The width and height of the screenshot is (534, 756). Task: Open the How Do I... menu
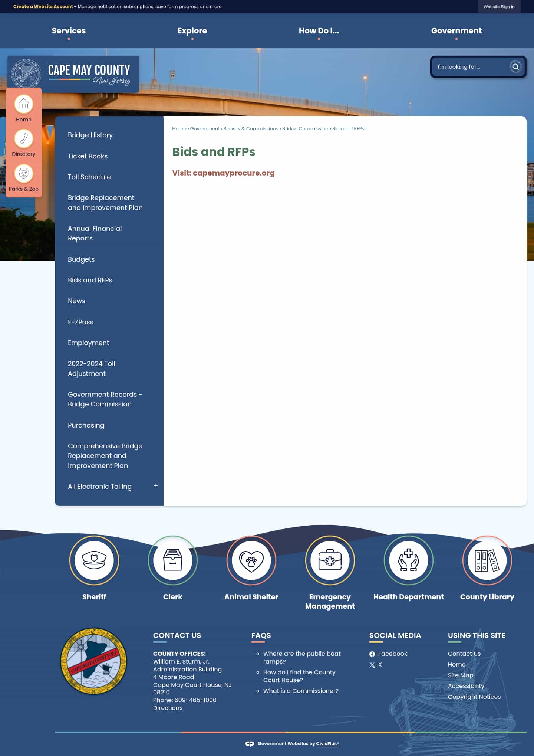(319, 31)
